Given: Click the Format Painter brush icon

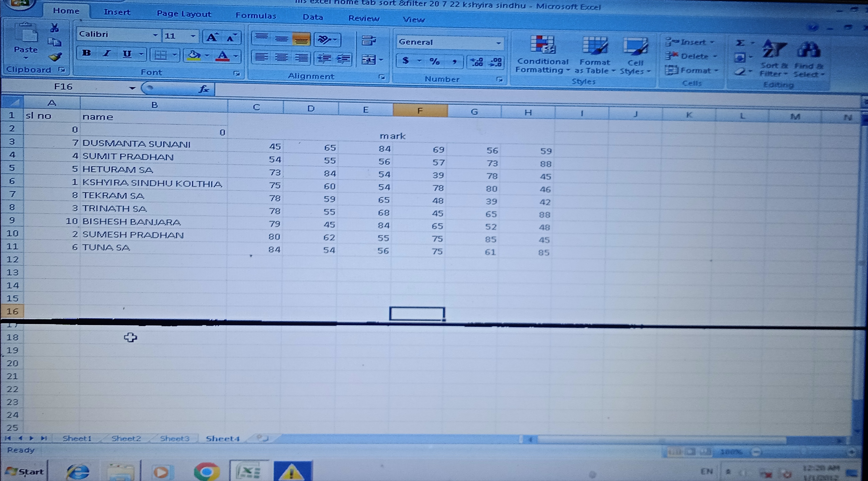Looking at the screenshot, I should coord(55,57).
